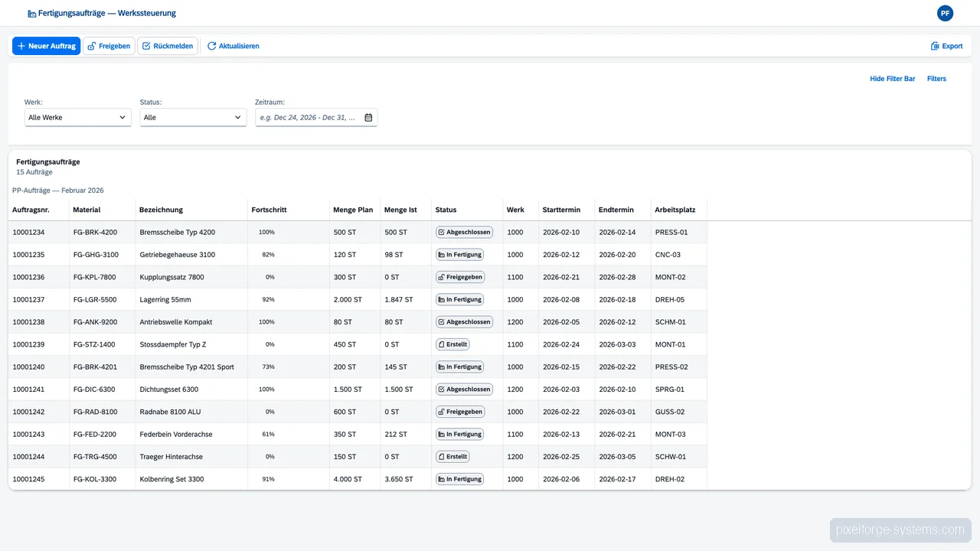
Task: Click the Rückmelden toolbar button
Action: pyautogui.click(x=168, y=45)
